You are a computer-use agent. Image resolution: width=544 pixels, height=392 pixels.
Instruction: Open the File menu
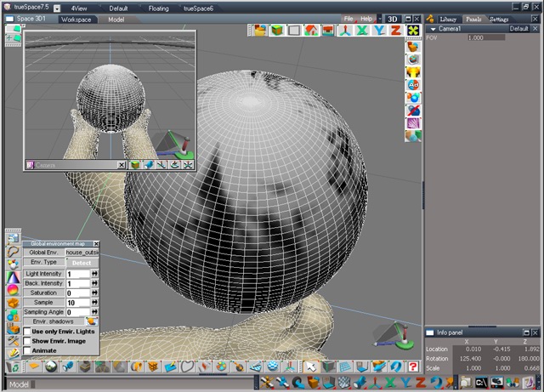tap(348, 18)
